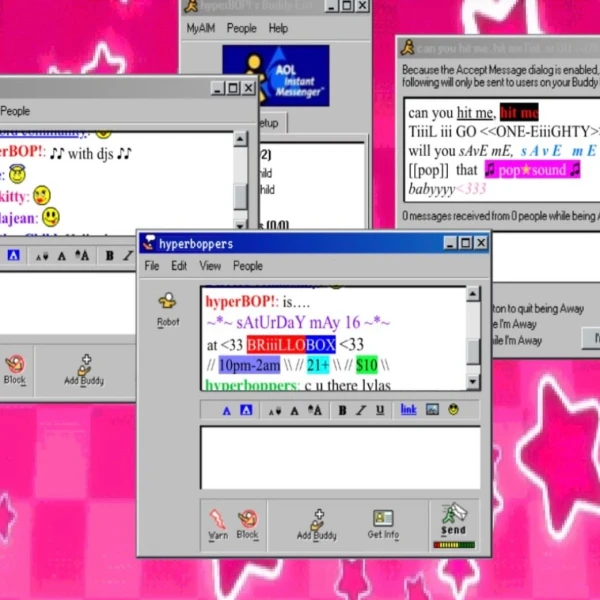Toggle underline in hyperboppers toolbar
600x600 pixels.
tap(380, 410)
